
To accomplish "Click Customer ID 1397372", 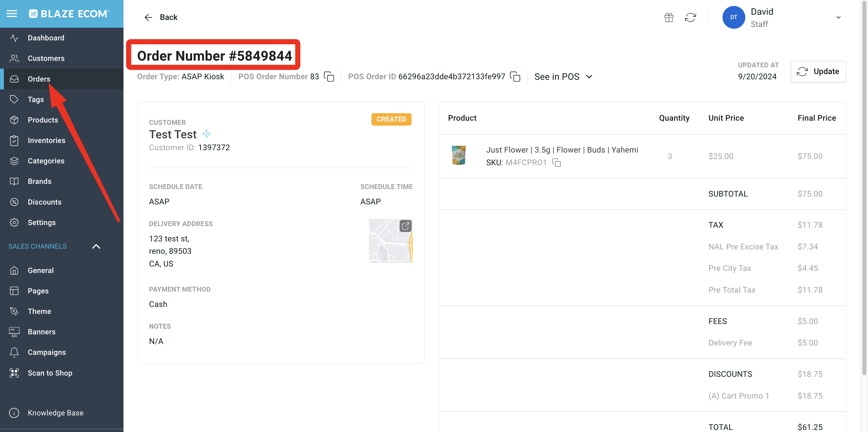I will tap(189, 147).
